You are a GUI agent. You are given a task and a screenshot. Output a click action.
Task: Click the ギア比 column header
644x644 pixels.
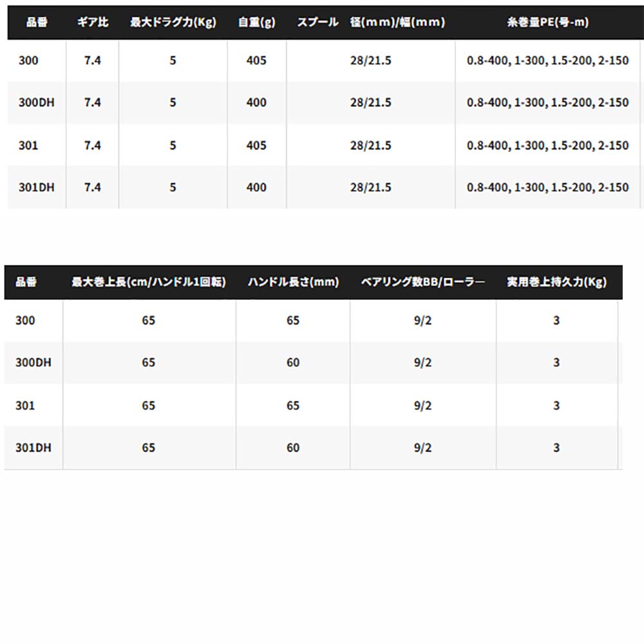(93, 22)
